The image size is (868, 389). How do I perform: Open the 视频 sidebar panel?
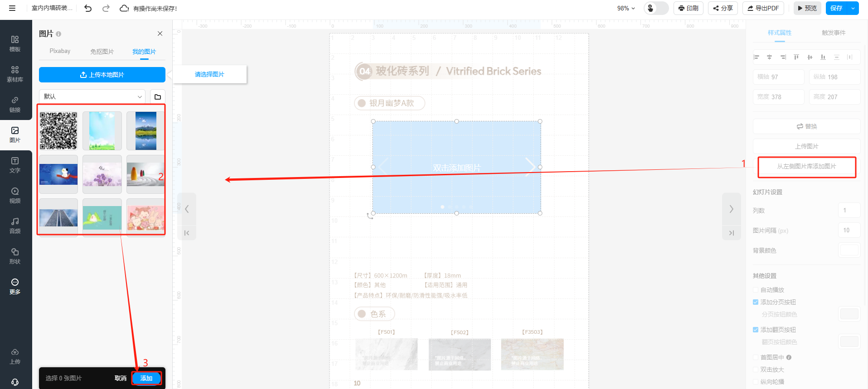tap(15, 195)
